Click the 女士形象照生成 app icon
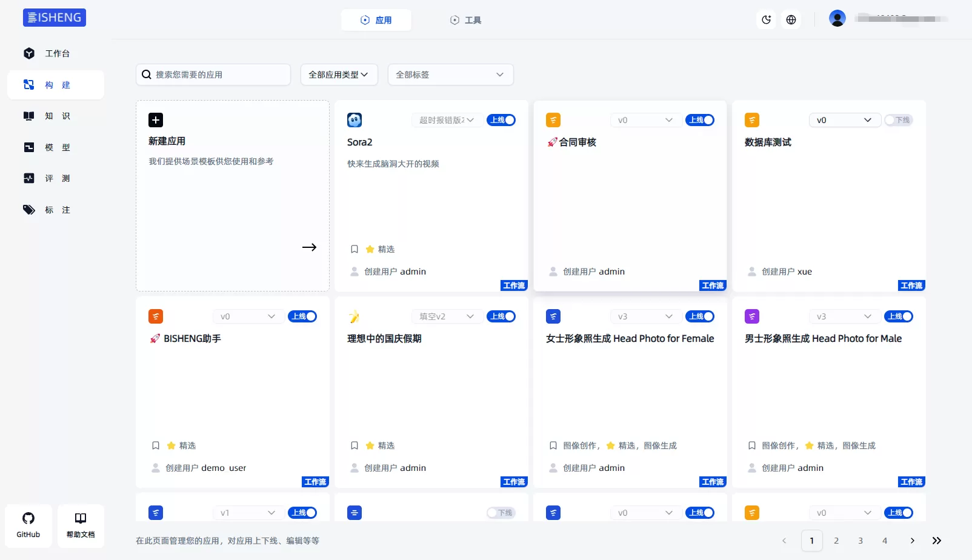Screen dimensions: 972x560 pyautogui.click(x=553, y=316)
